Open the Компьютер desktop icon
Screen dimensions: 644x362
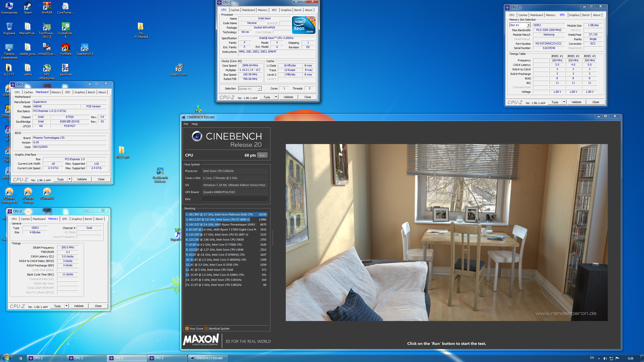click(9, 8)
